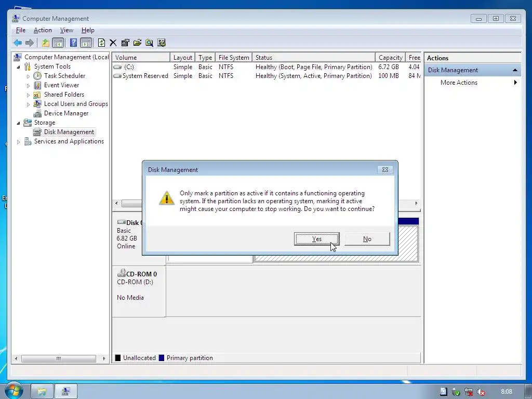Click the Unallocated black legend swatch
This screenshot has width=532, height=399.
118,357
